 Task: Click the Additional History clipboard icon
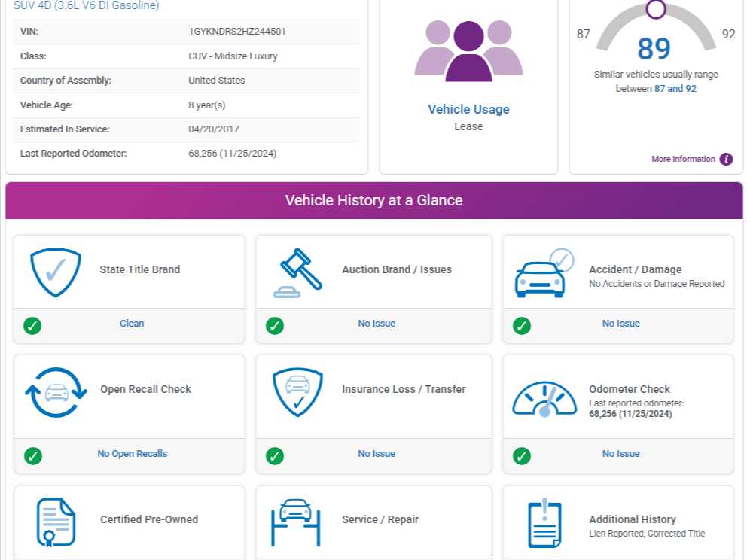click(545, 523)
